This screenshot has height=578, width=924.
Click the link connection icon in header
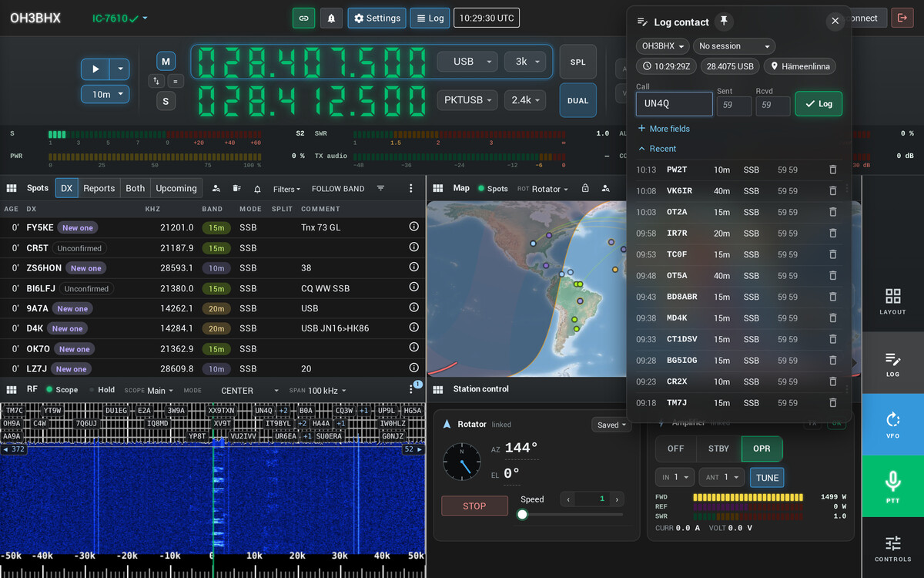pos(303,18)
